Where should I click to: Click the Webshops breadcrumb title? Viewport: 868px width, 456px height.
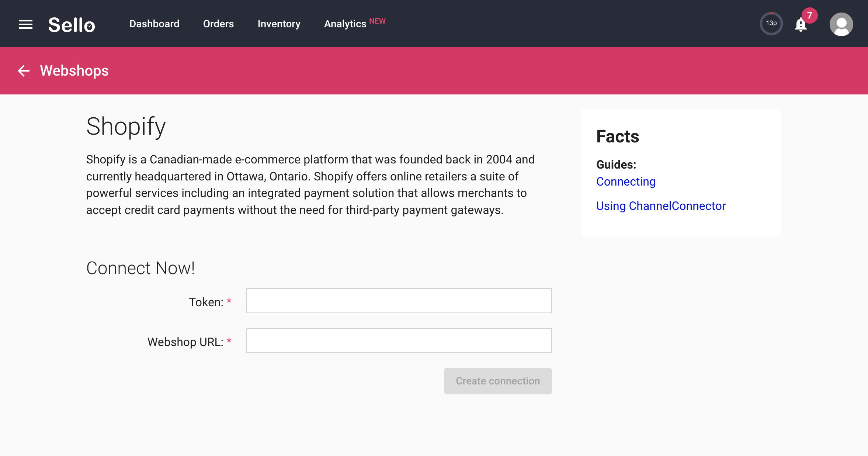point(74,70)
